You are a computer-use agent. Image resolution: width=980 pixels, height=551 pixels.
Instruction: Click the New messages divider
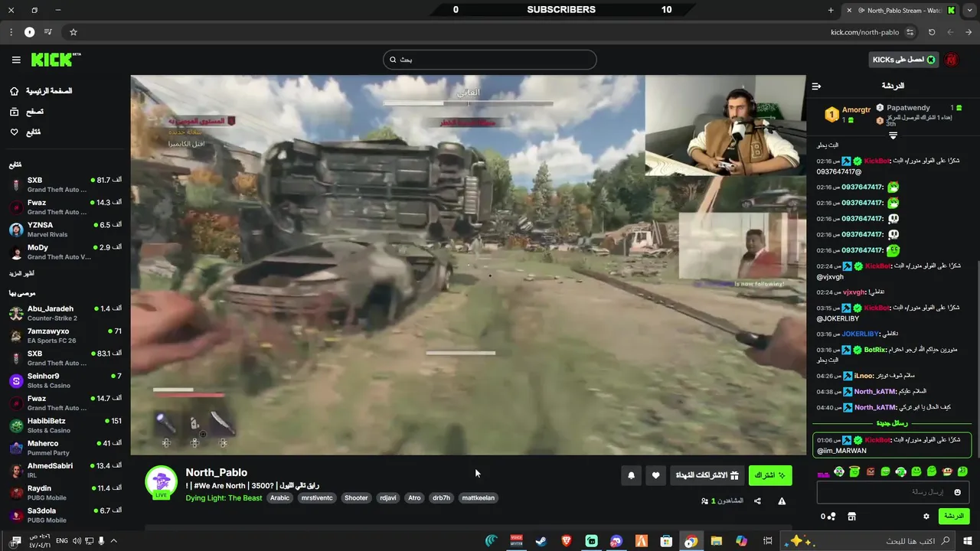(x=892, y=423)
